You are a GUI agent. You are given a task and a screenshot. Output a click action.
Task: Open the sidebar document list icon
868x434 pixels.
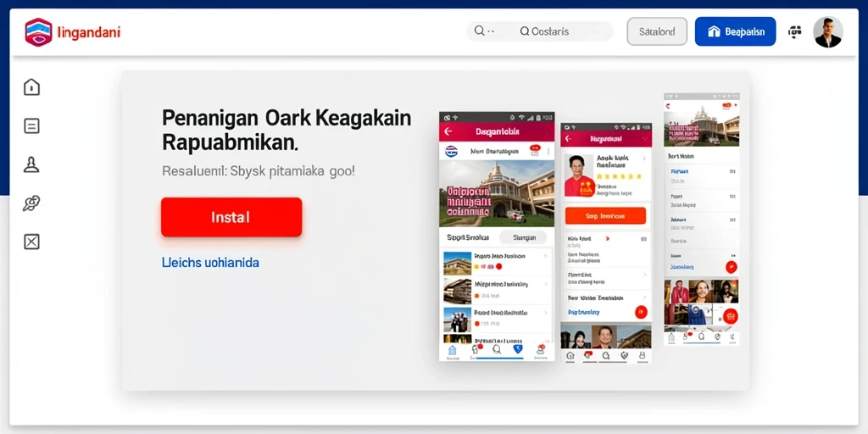(x=31, y=126)
